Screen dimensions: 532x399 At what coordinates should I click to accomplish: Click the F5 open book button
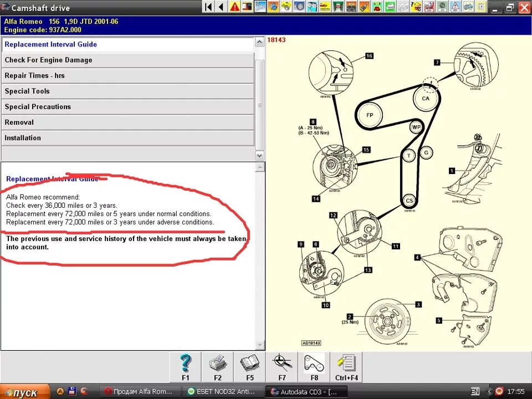pos(250,367)
